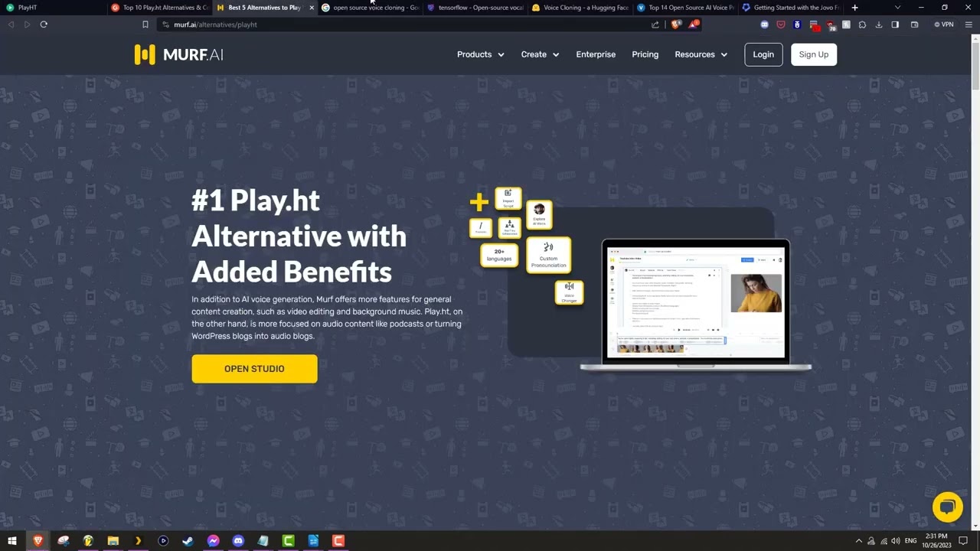Open File Explorer from the taskbar
The image size is (980, 551).
[113, 541]
